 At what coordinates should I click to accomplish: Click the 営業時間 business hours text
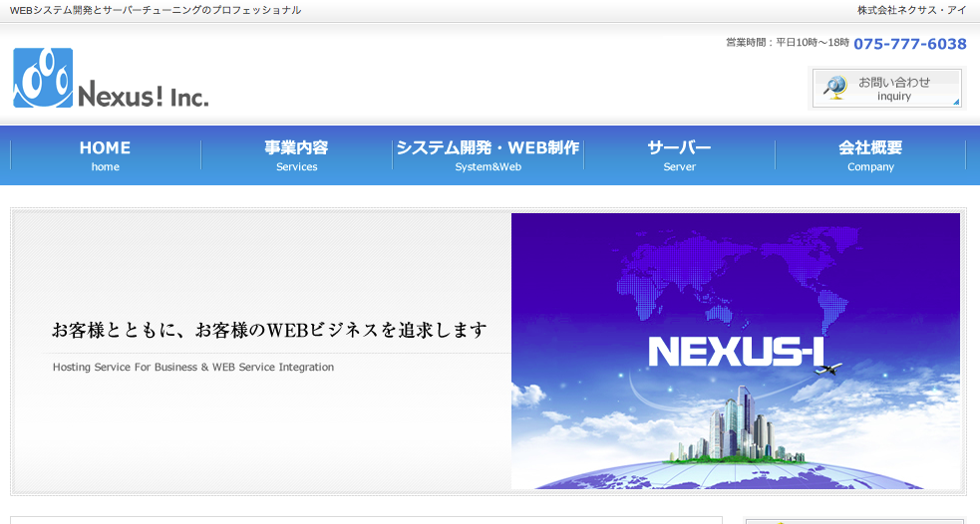point(788,43)
